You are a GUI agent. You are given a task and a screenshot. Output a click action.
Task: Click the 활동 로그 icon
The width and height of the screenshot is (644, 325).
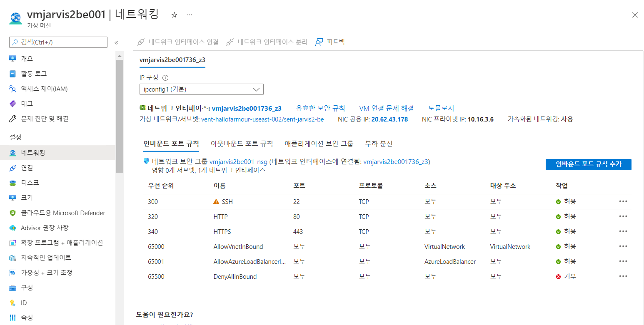[13, 74]
